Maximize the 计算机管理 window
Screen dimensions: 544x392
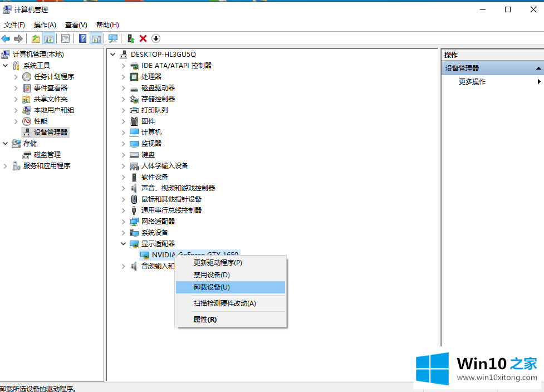508,9
